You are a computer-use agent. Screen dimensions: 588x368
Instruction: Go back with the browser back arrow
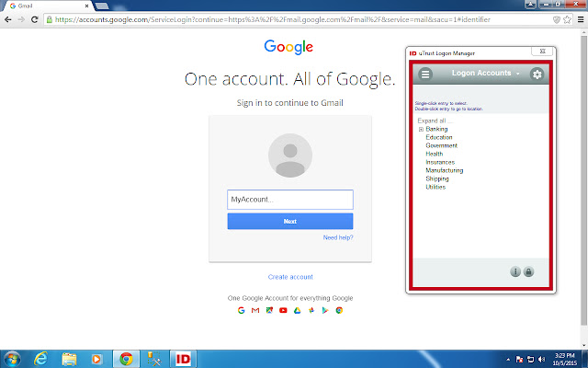(8, 19)
